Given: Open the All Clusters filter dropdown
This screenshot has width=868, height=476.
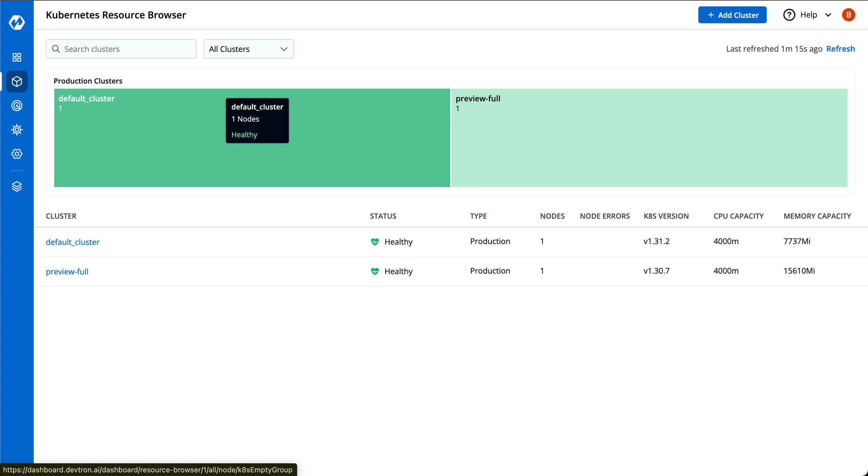Looking at the screenshot, I should 249,49.
